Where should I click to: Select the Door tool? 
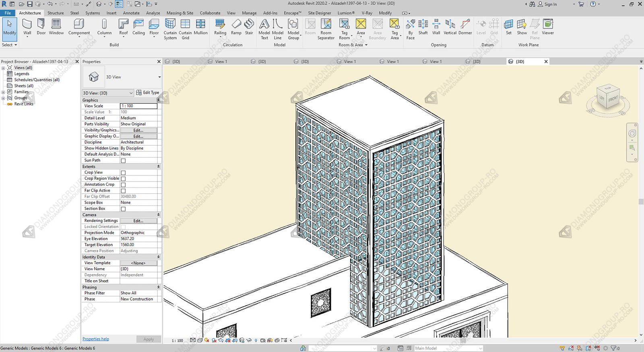tap(41, 27)
